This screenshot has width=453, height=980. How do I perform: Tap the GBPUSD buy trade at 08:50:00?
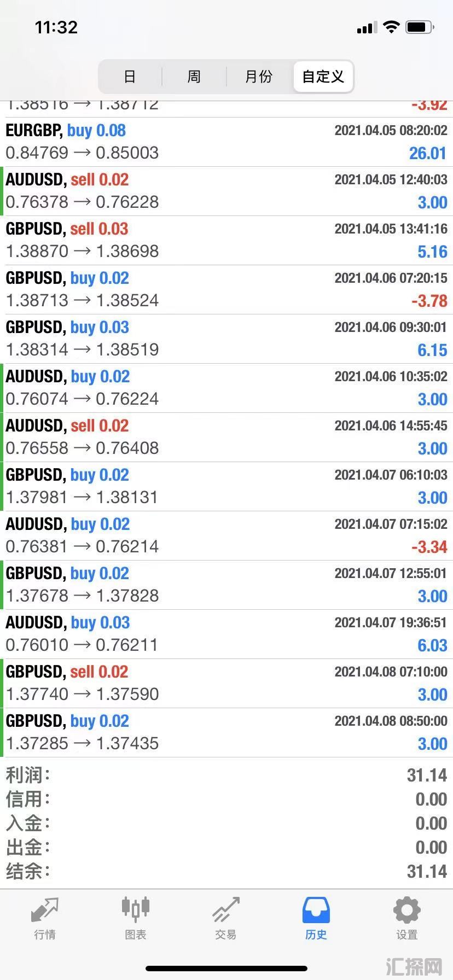click(226, 732)
